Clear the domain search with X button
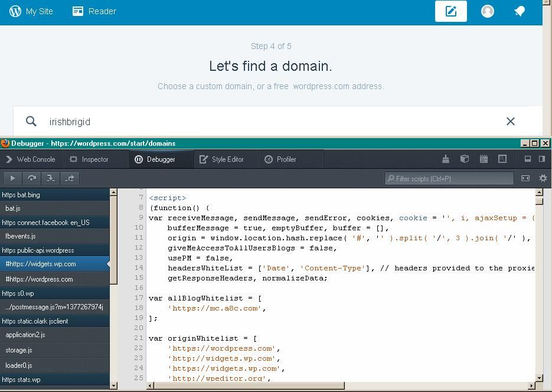 511,121
